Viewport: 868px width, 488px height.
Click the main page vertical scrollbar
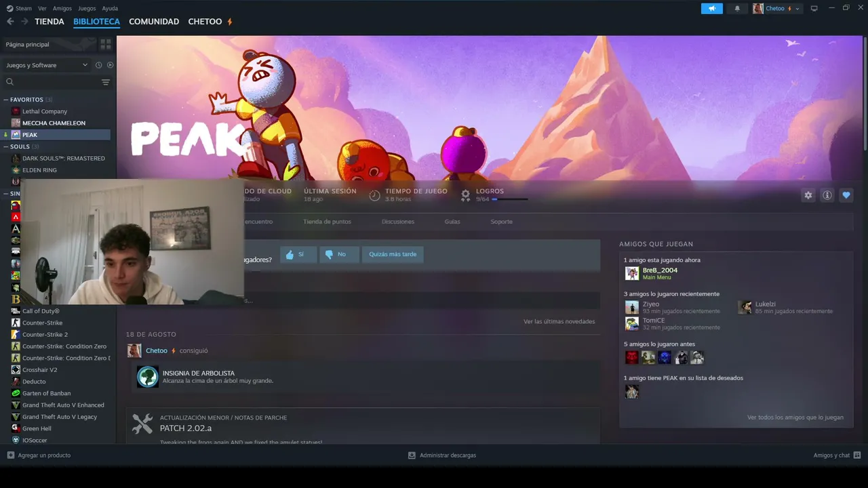coord(865,95)
